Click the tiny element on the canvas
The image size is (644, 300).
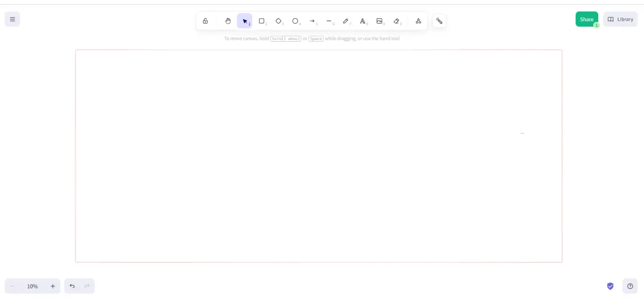[522, 133]
